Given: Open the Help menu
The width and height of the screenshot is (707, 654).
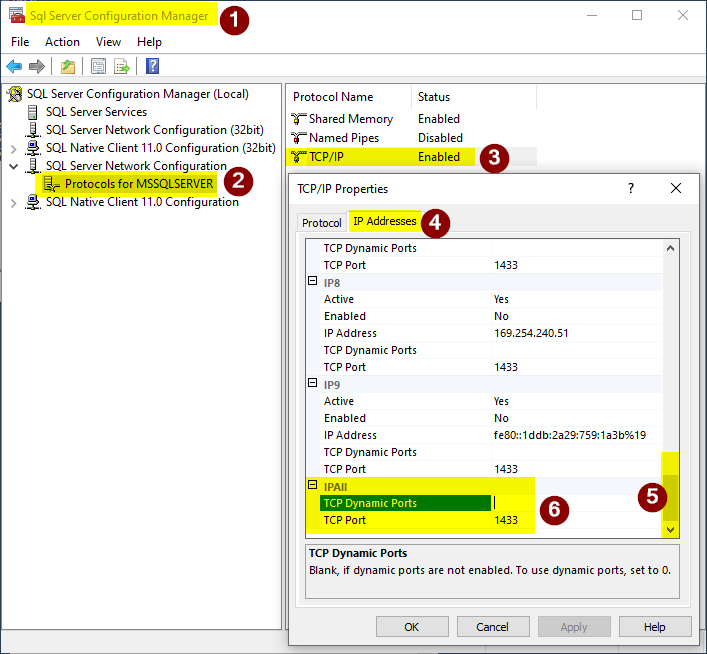Looking at the screenshot, I should pos(149,42).
